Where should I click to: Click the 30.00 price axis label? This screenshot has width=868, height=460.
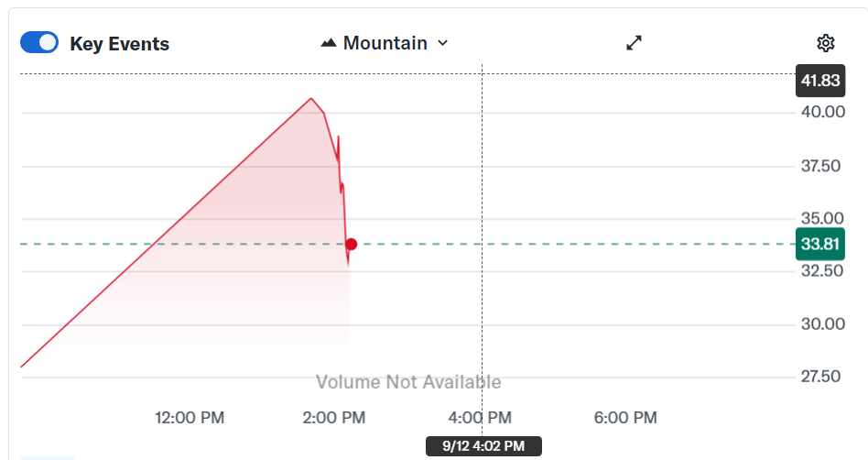(x=821, y=323)
